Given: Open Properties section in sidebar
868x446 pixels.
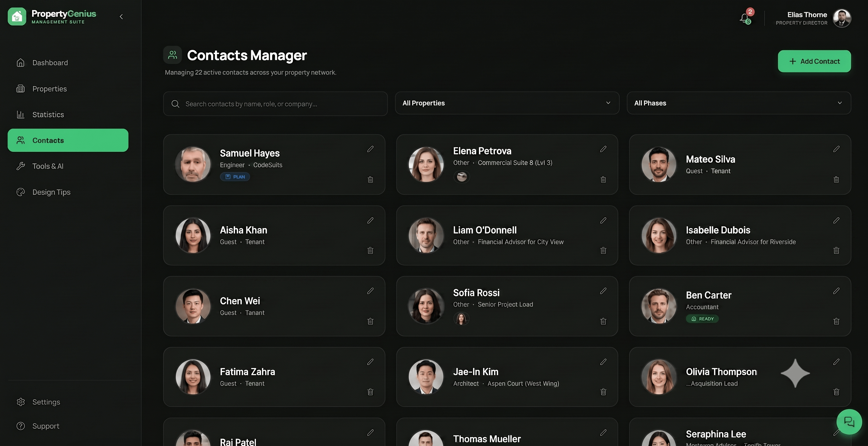Looking at the screenshot, I should (68, 88).
